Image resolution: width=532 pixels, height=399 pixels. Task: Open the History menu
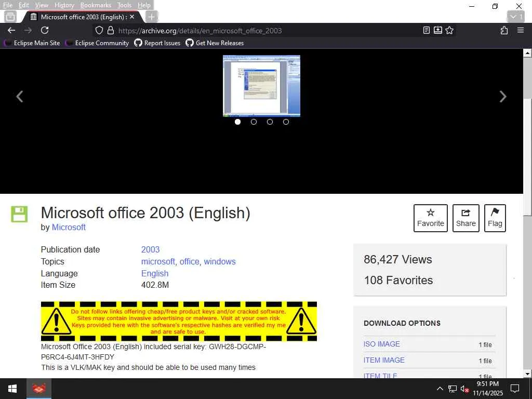click(64, 5)
